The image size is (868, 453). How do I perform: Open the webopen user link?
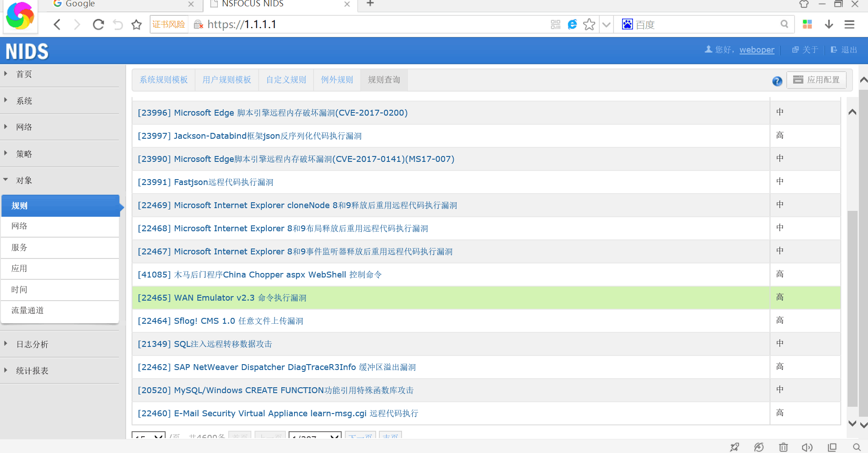(757, 50)
